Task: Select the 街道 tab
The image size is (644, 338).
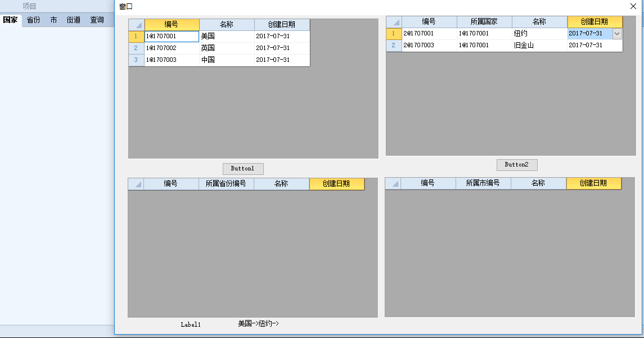Action: pos(74,20)
